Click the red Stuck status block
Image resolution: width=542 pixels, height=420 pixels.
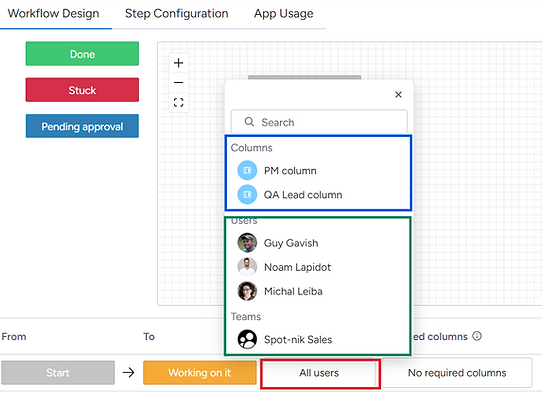click(82, 90)
